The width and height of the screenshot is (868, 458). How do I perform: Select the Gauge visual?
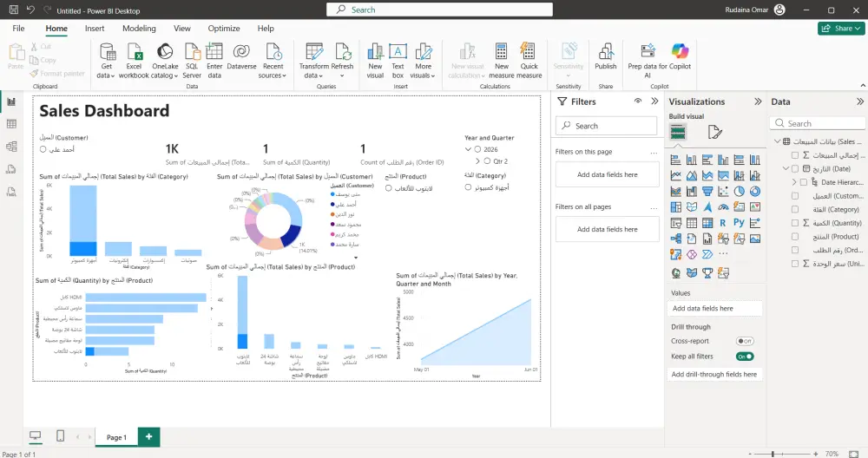[724, 206]
